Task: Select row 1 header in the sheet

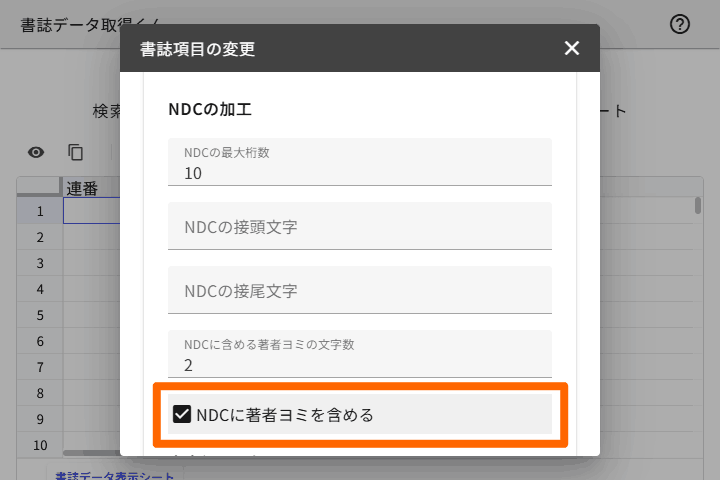Action: click(x=40, y=211)
